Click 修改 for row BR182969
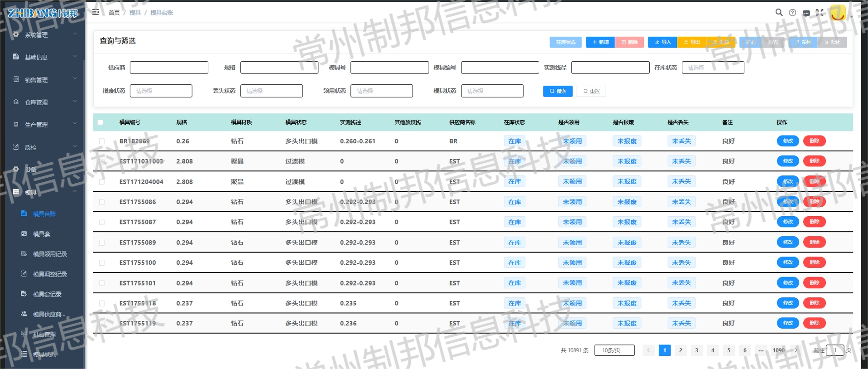This screenshot has height=369, width=868. (x=788, y=141)
